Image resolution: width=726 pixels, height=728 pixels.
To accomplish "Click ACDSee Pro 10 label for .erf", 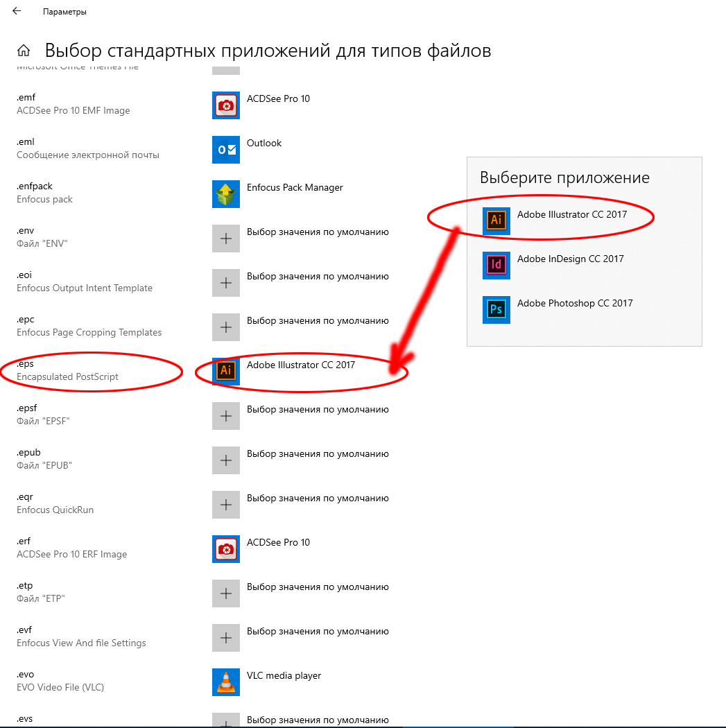I will (278, 542).
